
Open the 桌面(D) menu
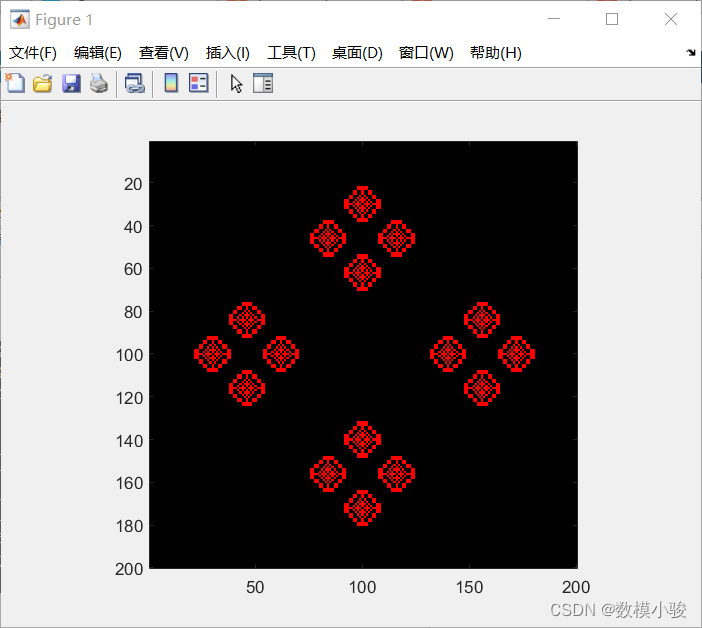coord(357,53)
